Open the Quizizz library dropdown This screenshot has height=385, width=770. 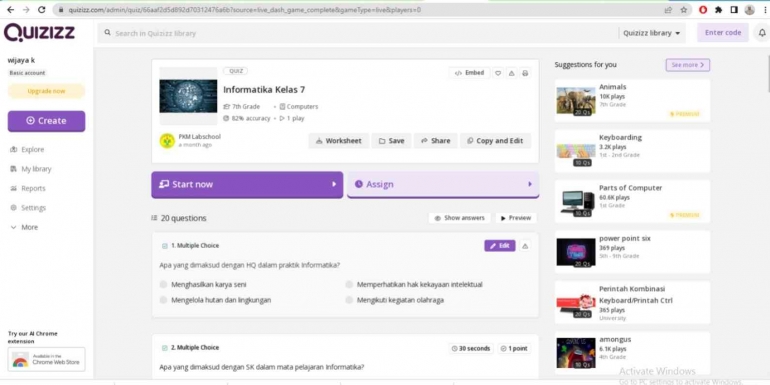click(x=652, y=33)
